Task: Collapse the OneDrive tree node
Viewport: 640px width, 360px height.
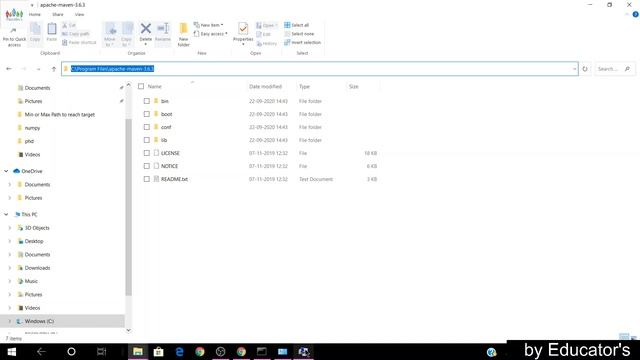Action: click(6, 171)
